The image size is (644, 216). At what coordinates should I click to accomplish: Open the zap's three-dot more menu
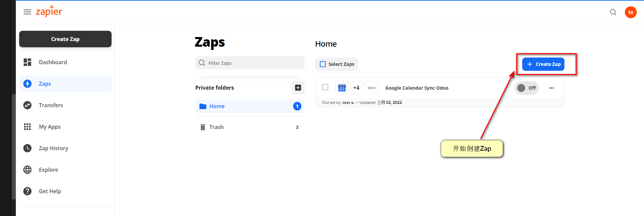[552, 88]
